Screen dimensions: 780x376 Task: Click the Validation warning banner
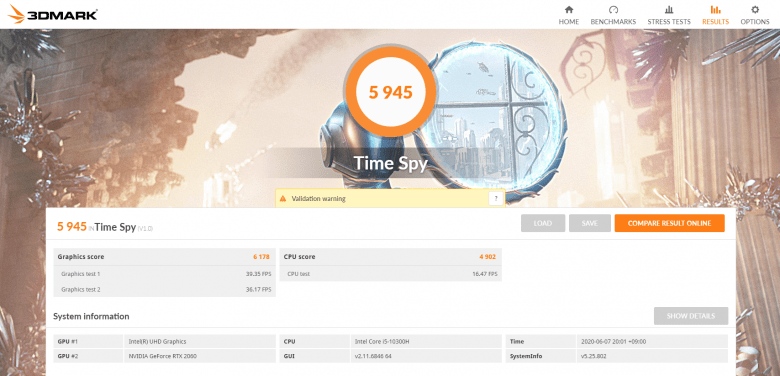click(x=390, y=198)
